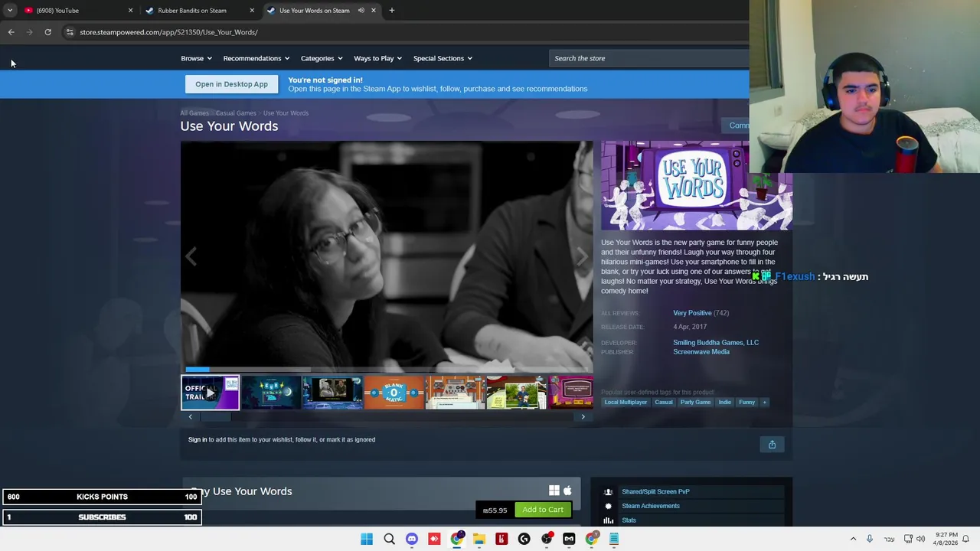Select the Party Game tag
This screenshot has width=980, height=551.
(x=696, y=403)
